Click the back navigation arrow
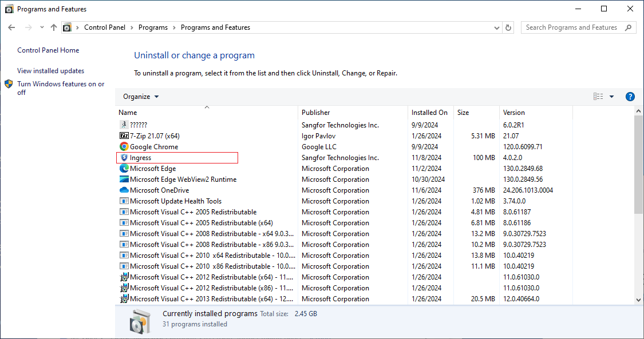This screenshot has width=644, height=339. (x=12, y=27)
